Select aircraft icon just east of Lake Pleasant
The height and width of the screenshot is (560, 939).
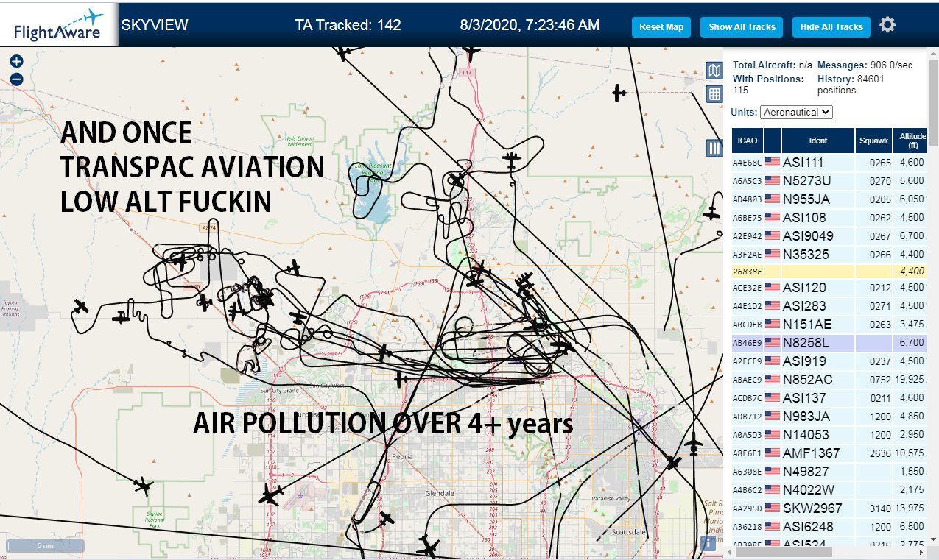tap(457, 180)
